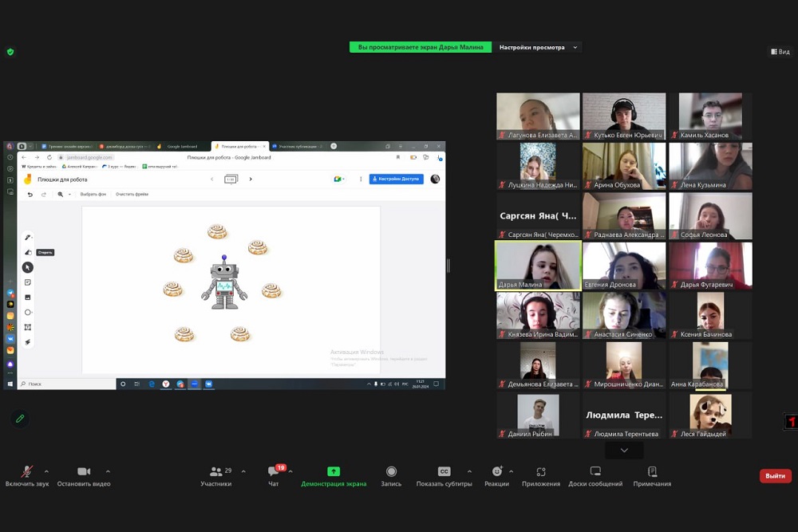Leave the meeting with Выйти button
Image resolution: width=798 pixels, height=532 pixels.
[x=775, y=476]
